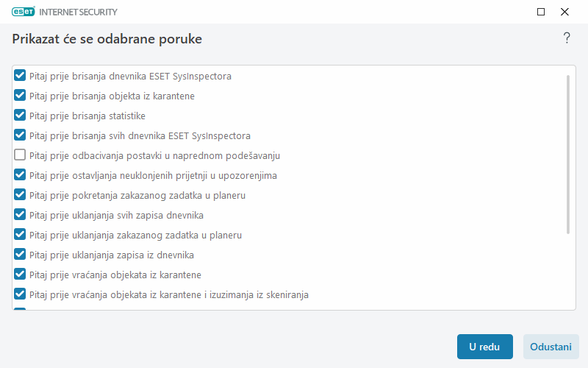588x368 pixels.
Task: Click the partially visible checkbox at list bottom
Action: pyautogui.click(x=21, y=310)
